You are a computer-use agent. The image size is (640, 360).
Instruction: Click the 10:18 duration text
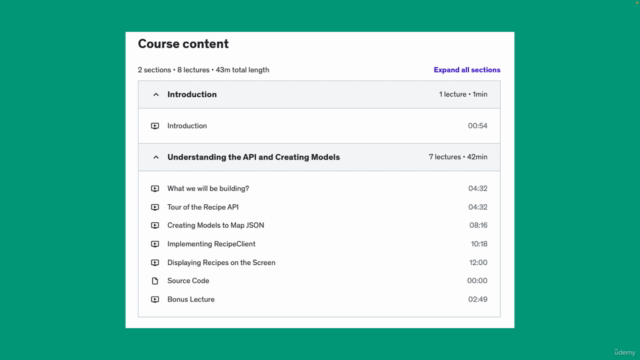(x=479, y=244)
